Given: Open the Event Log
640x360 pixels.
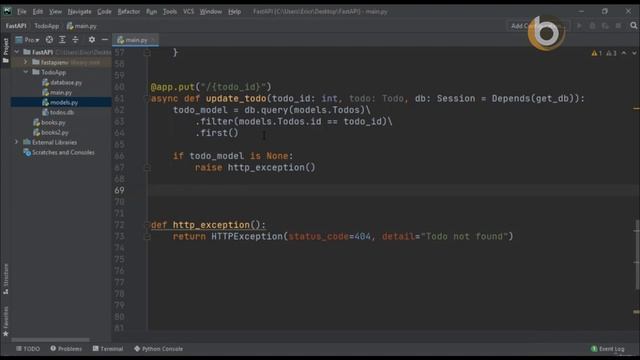Looking at the screenshot, I should (x=608, y=349).
